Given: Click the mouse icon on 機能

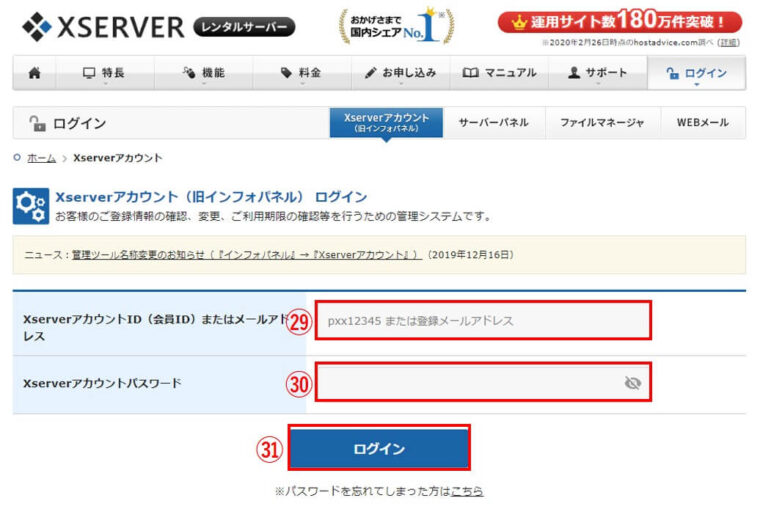Looking at the screenshot, I should point(189,73).
